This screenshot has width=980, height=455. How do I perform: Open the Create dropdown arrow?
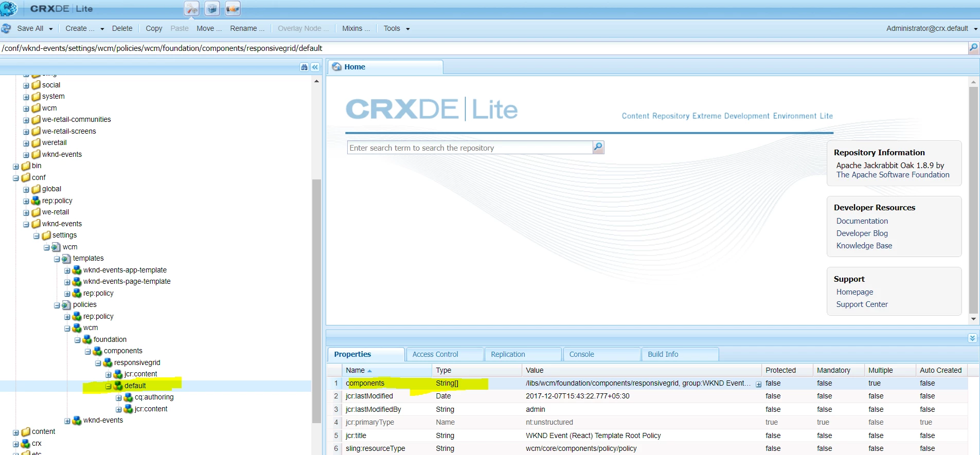click(102, 29)
